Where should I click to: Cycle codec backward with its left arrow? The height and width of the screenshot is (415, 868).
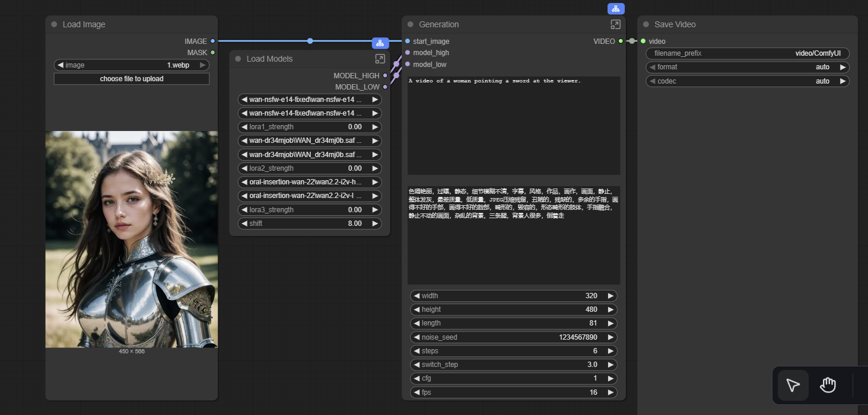coord(653,81)
